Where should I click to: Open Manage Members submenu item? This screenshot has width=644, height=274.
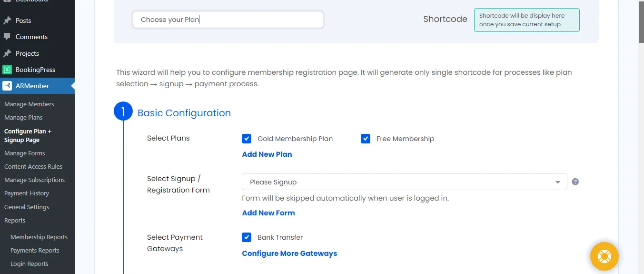(x=29, y=104)
